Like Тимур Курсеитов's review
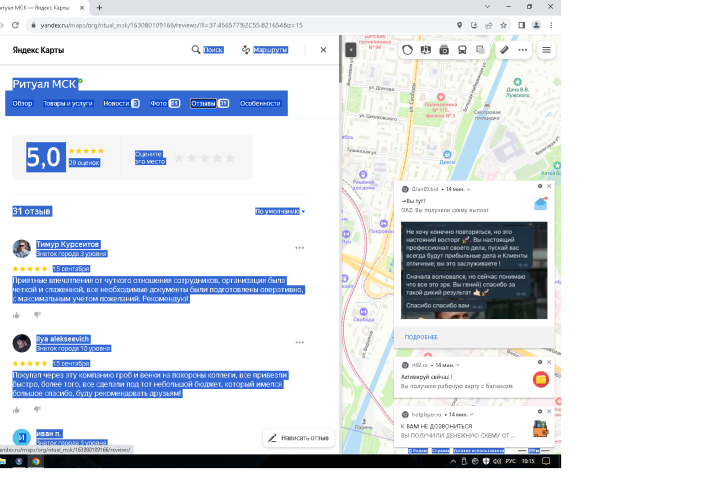Viewport: 720px width, 480px height. [x=17, y=315]
